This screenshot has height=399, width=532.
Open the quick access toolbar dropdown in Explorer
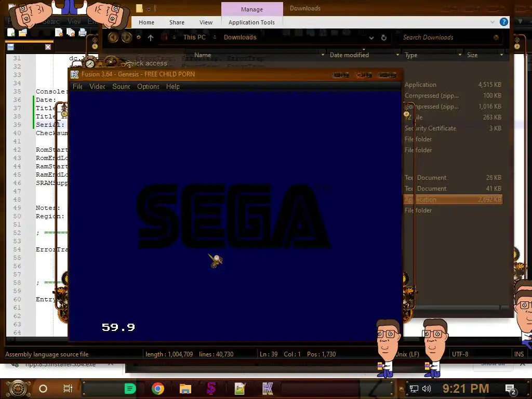click(149, 9)
